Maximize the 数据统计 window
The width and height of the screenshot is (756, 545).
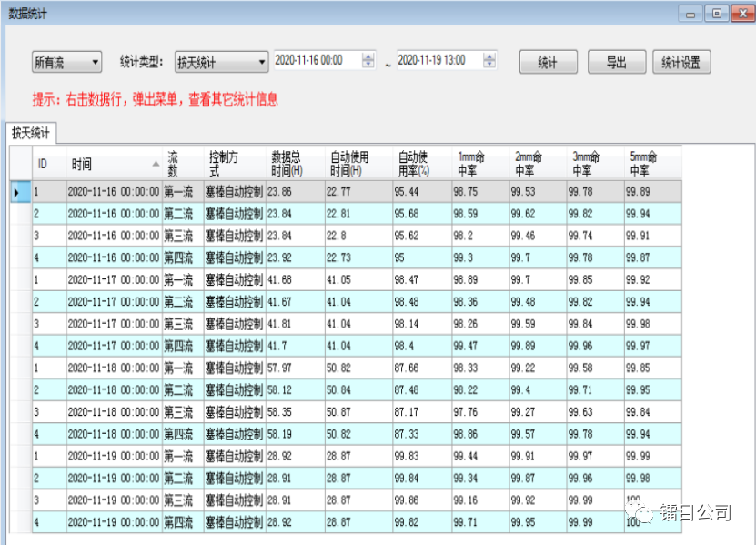pos(715,14)
